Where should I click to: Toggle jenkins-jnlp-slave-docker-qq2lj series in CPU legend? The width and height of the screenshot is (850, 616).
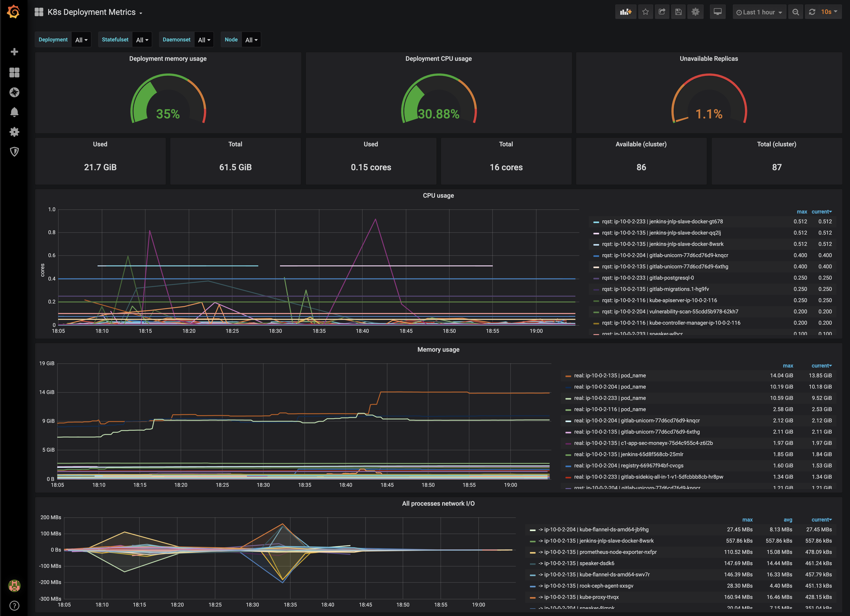(x=661, y=233)
